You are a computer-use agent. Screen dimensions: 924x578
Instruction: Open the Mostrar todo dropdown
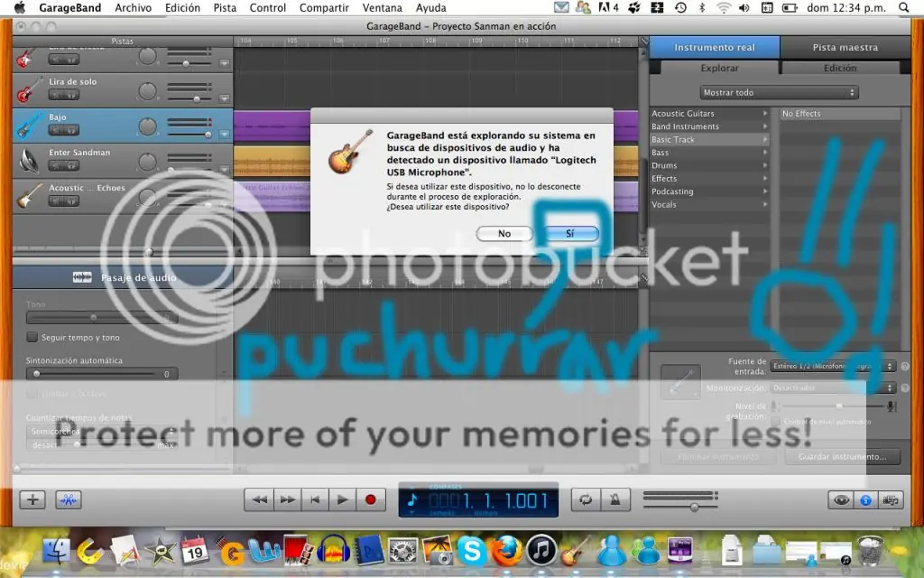(x=779, y=93)
